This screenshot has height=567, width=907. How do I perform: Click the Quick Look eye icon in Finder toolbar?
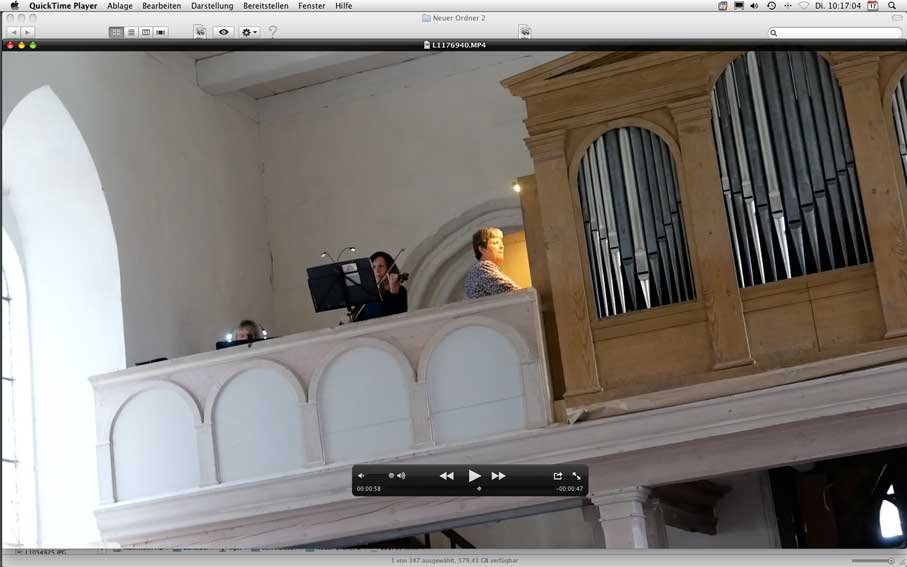[223, 32]
